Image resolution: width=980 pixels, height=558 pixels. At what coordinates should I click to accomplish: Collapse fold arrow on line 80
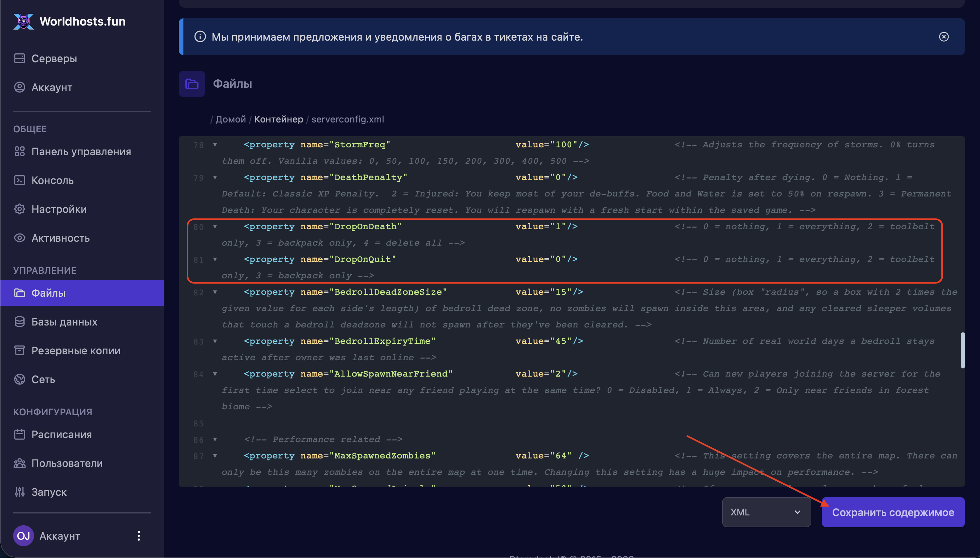(x=215, y=227)
